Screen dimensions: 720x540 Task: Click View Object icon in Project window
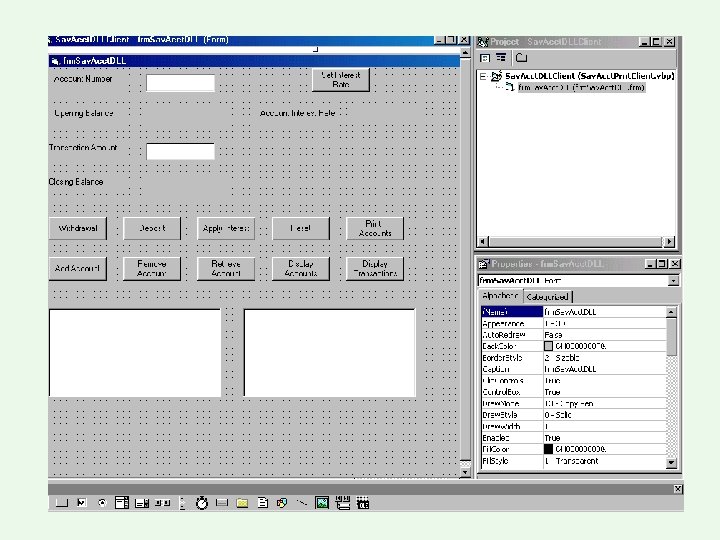(501, 58)
